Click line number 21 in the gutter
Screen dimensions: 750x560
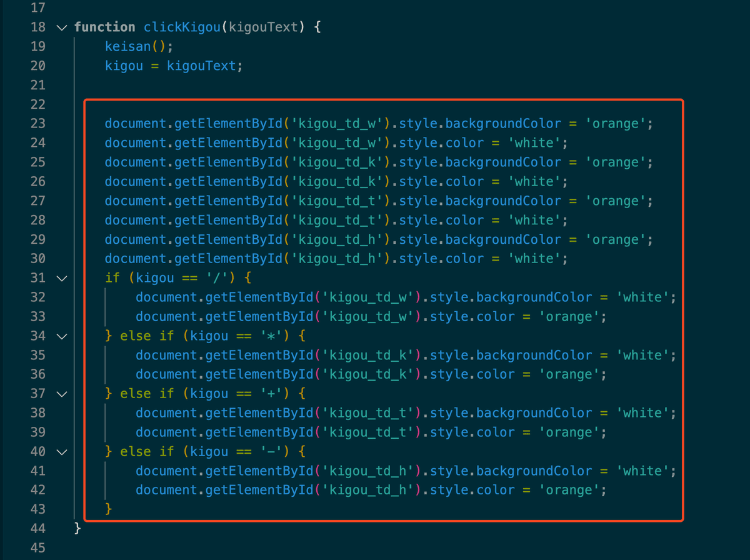[38, 85]
